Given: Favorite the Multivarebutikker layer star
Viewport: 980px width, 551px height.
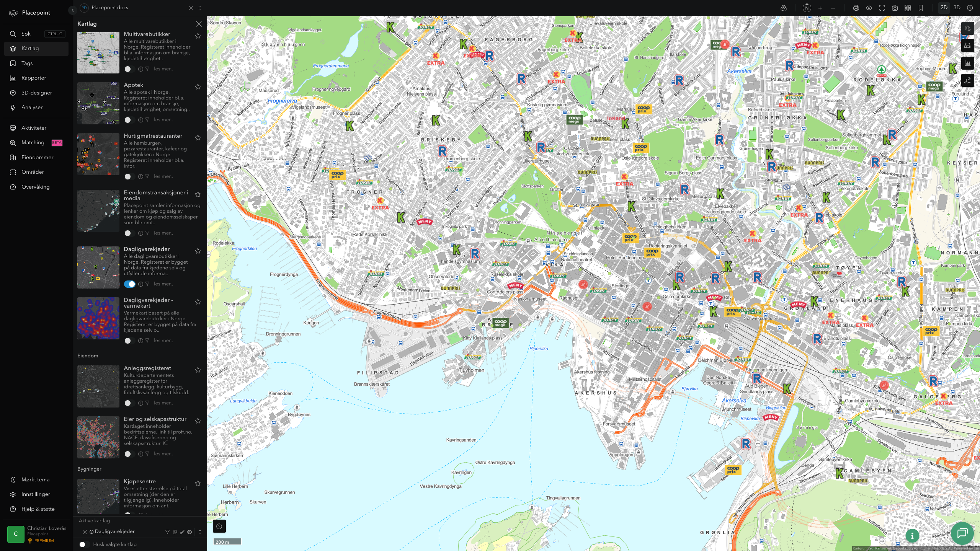Looking at the screenshot, I should click(198, 36).
